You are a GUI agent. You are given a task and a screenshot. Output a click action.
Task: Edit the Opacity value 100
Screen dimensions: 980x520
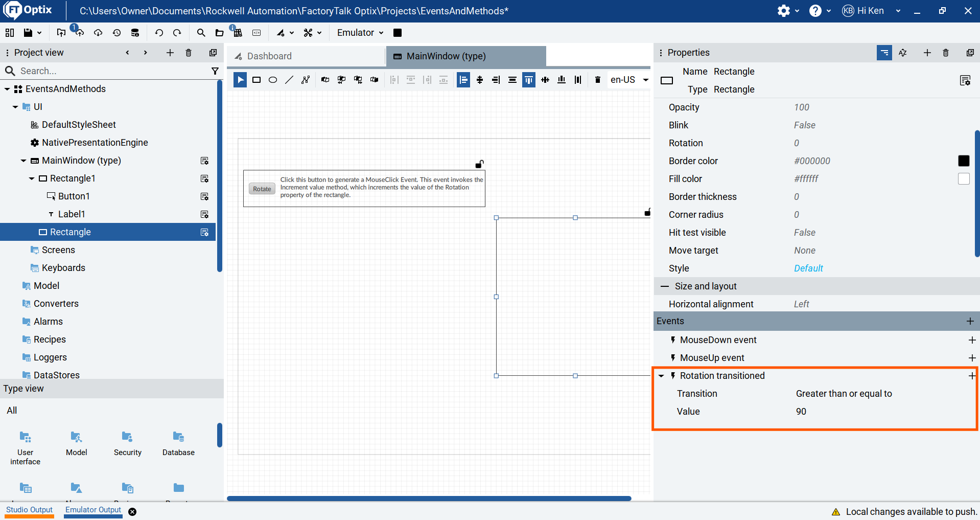pyautogui.click(x=802, y=107)
